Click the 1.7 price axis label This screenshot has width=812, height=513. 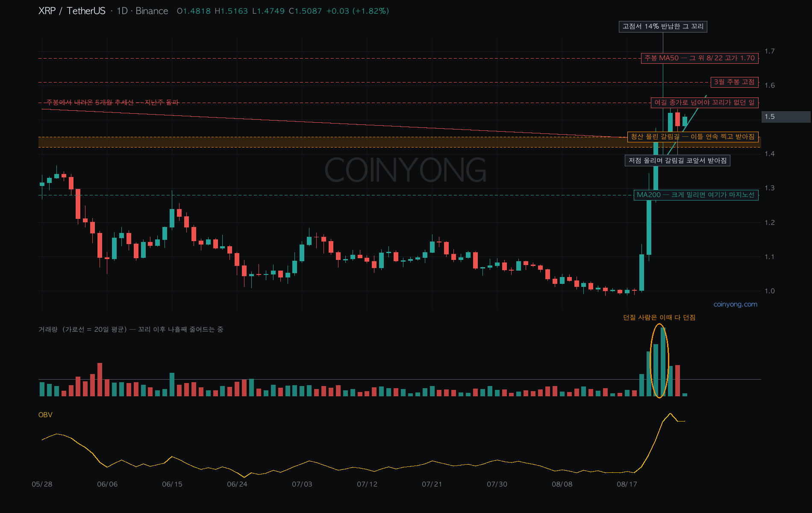(x=770, y=51)
